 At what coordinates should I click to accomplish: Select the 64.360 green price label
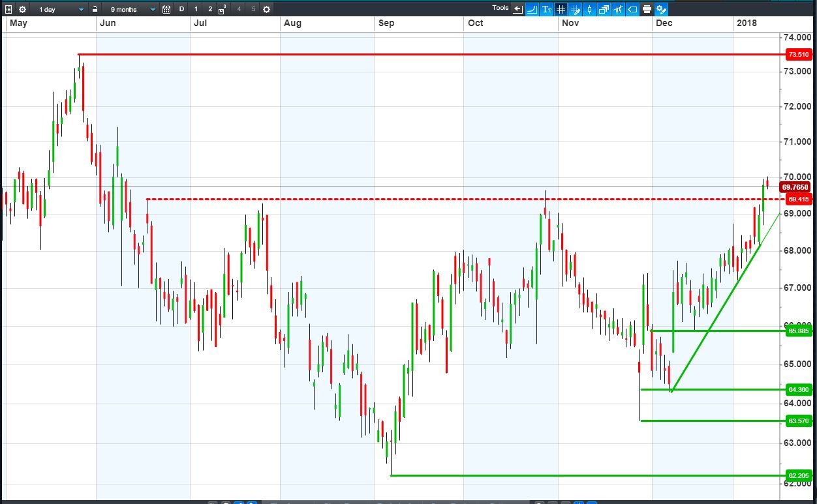[799, 390]
